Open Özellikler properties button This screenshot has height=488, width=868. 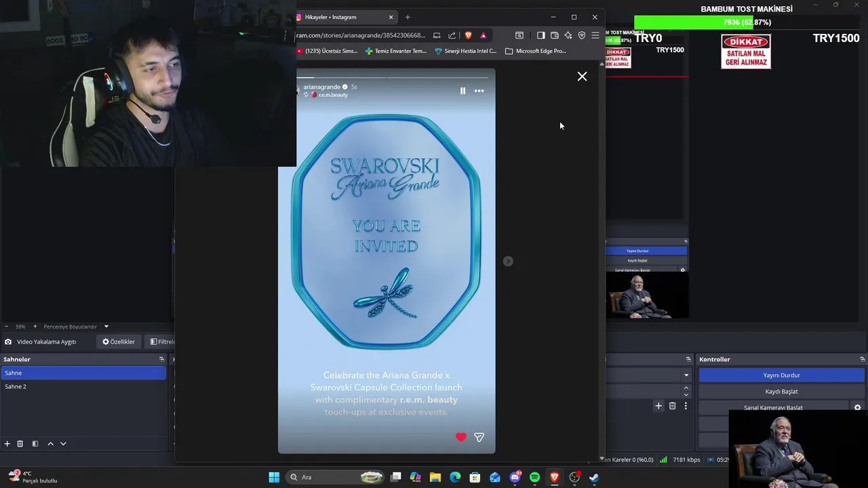[x=119, y=342]
